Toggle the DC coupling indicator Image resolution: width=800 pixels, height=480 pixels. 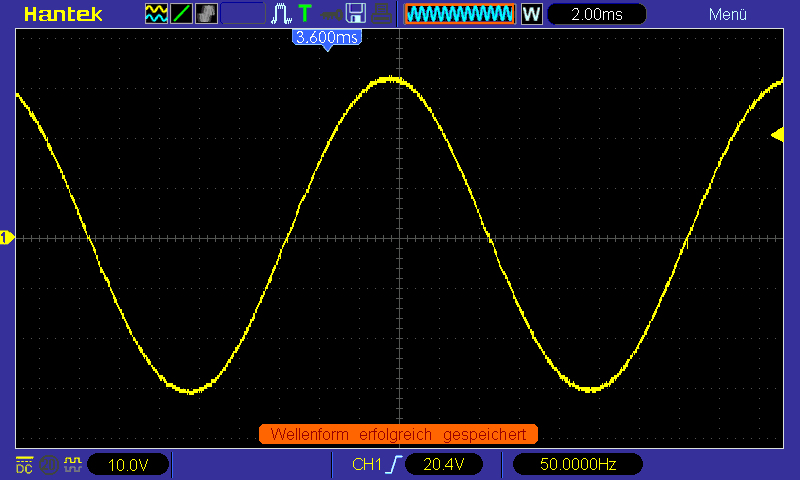click(x=24, y=464)
